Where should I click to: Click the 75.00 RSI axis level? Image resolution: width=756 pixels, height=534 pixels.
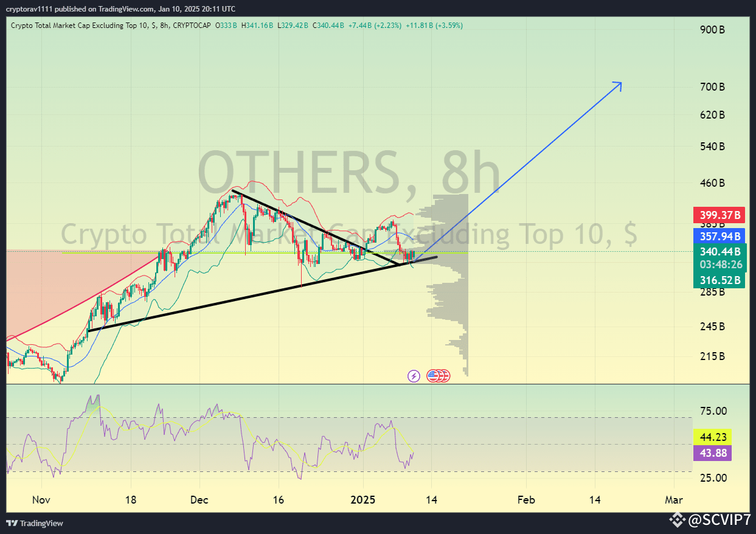tap(712, 411)
